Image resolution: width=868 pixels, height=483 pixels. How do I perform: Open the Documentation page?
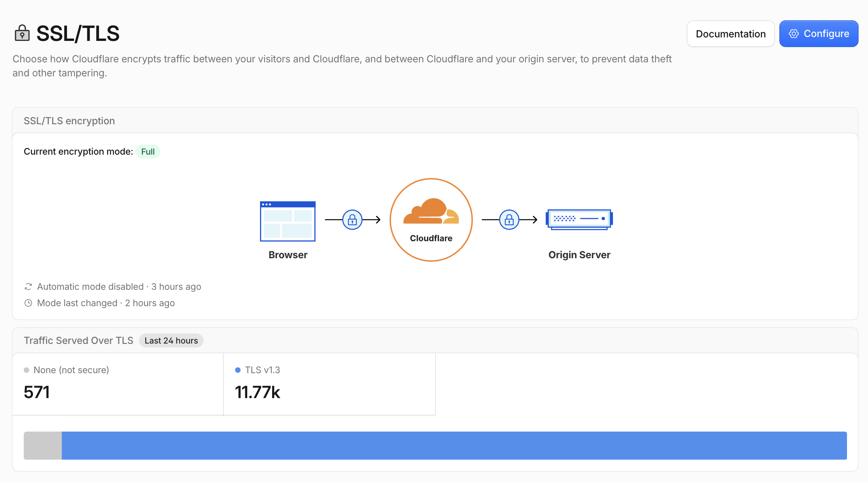[x=731, y=34]
